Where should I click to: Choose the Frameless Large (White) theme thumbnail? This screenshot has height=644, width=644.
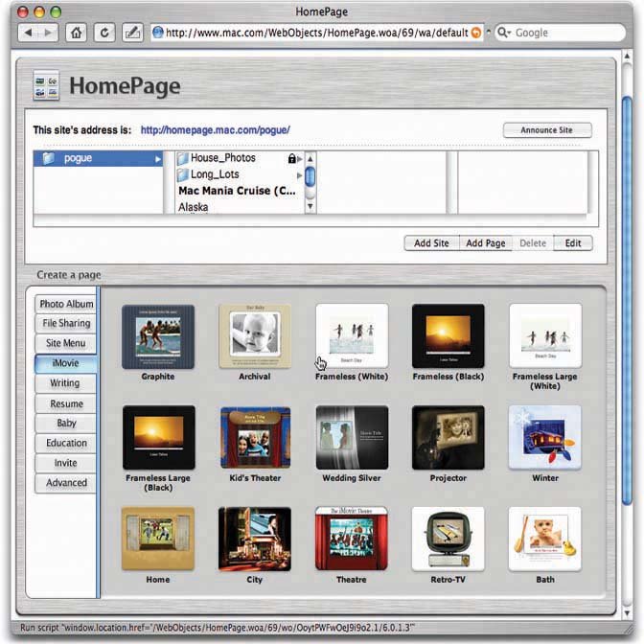coord(545,335)
